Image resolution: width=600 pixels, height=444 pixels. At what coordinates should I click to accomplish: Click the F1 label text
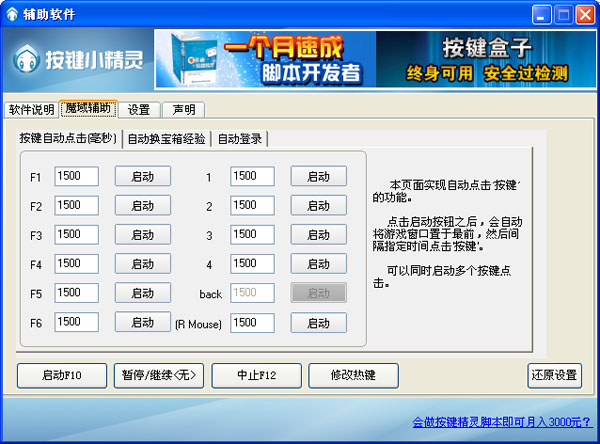35,177
